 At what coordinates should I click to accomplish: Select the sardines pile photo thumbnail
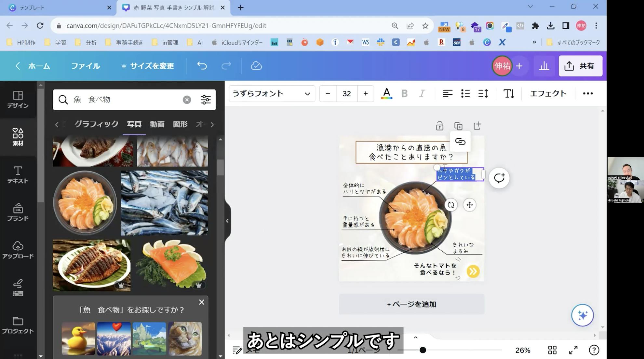tap(165, 203)
